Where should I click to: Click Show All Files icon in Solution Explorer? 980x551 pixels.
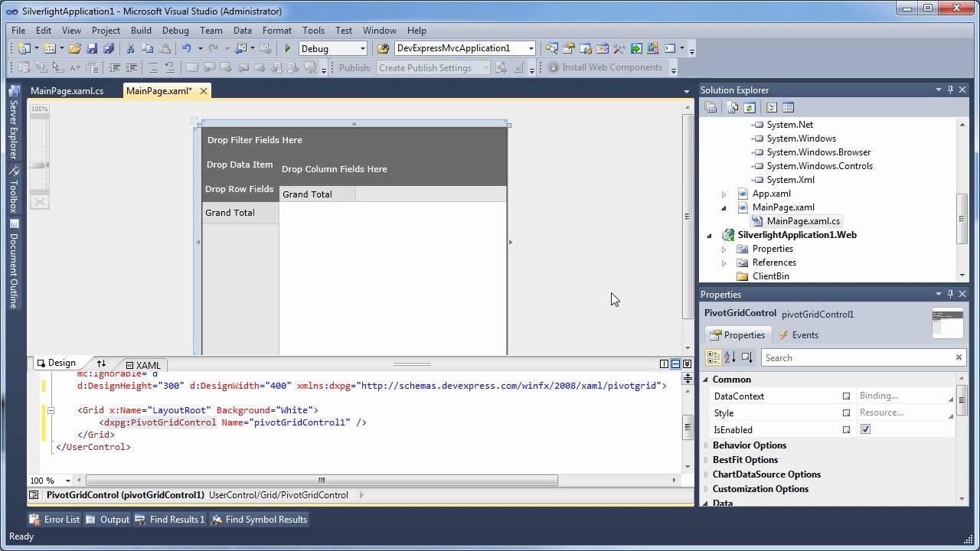pyautogui.click(x=733, y=108)
